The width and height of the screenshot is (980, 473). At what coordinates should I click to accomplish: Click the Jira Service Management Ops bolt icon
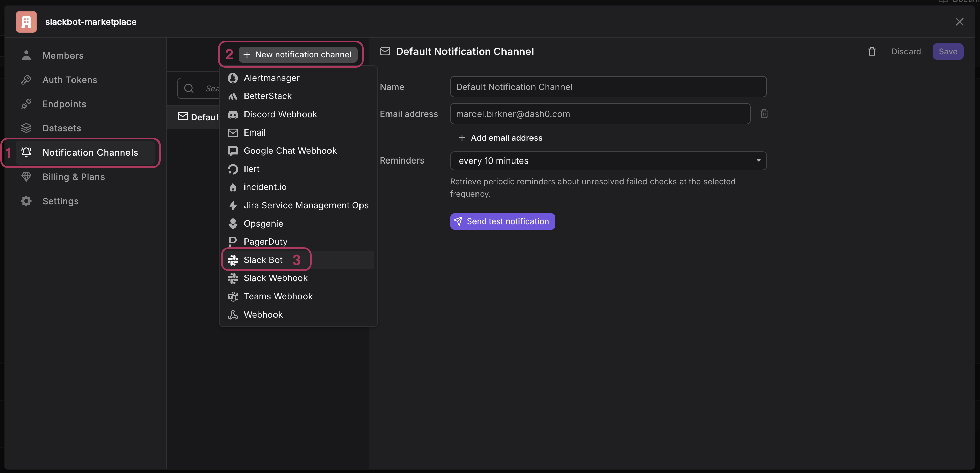(x=233, y=206)
